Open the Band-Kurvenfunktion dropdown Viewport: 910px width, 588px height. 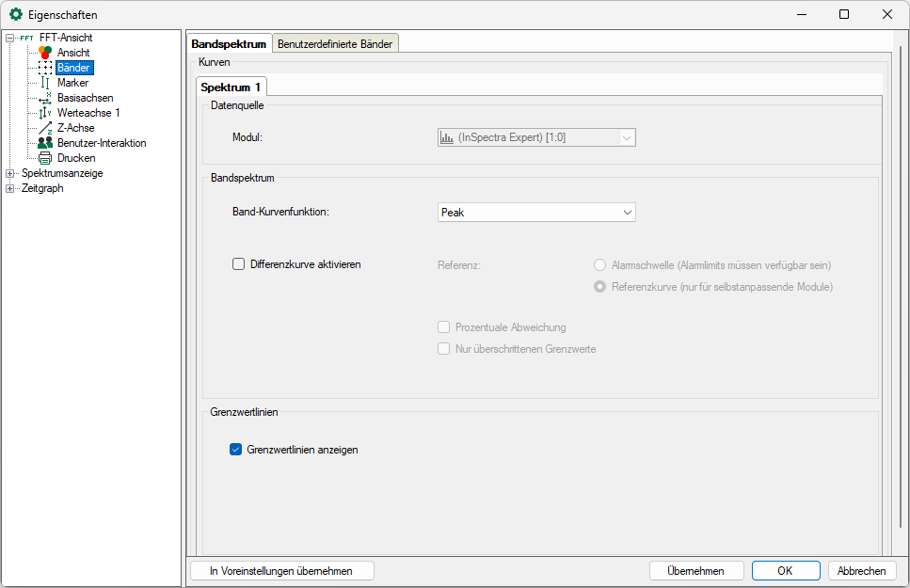pos(536,213)
